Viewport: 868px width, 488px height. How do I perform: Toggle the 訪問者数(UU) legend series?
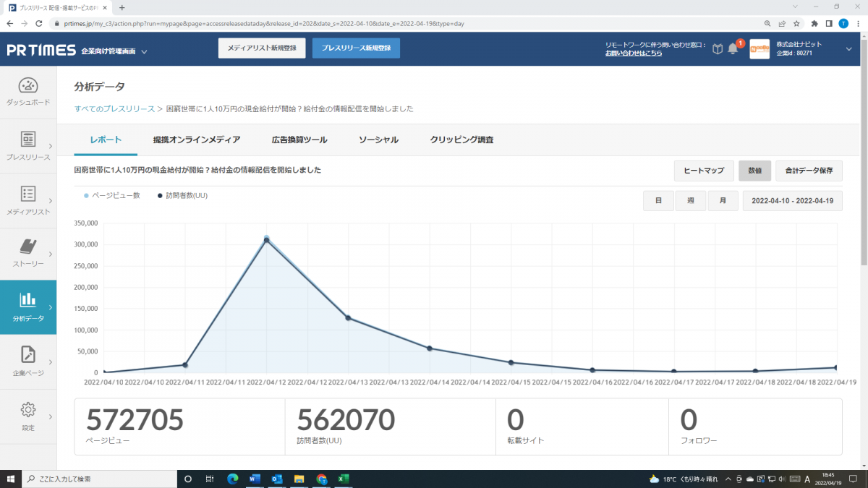[x=182, y=195]
